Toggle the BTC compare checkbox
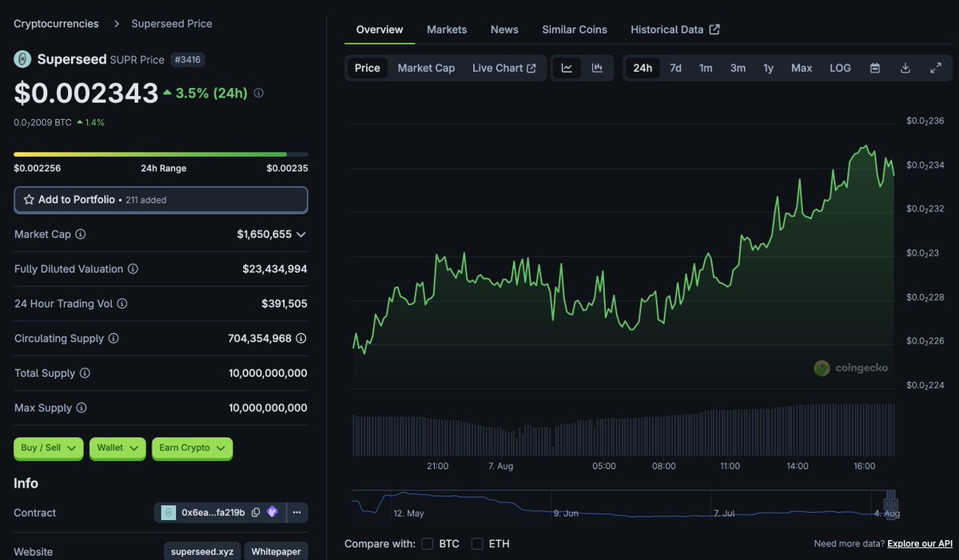Viewport: 959px width, 560px height. (428, 544)
